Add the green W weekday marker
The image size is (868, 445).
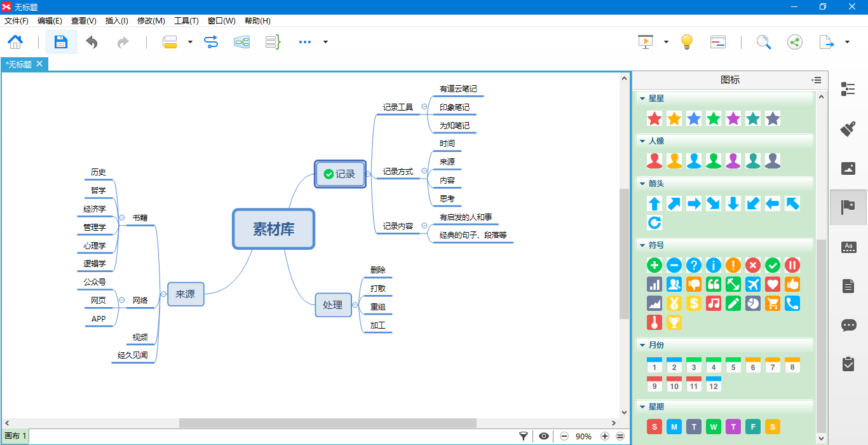pyautogui.click(x=714, y=427)
